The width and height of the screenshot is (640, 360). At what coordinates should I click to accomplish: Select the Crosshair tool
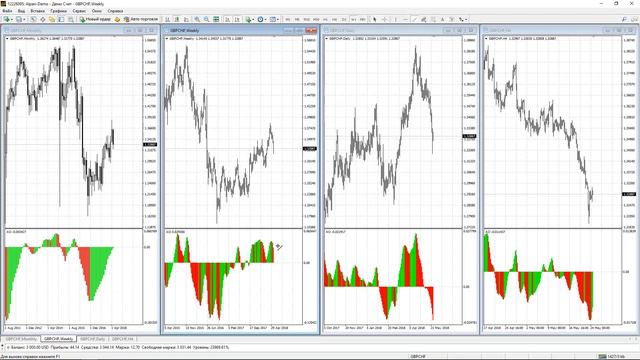tap(384, 19)
